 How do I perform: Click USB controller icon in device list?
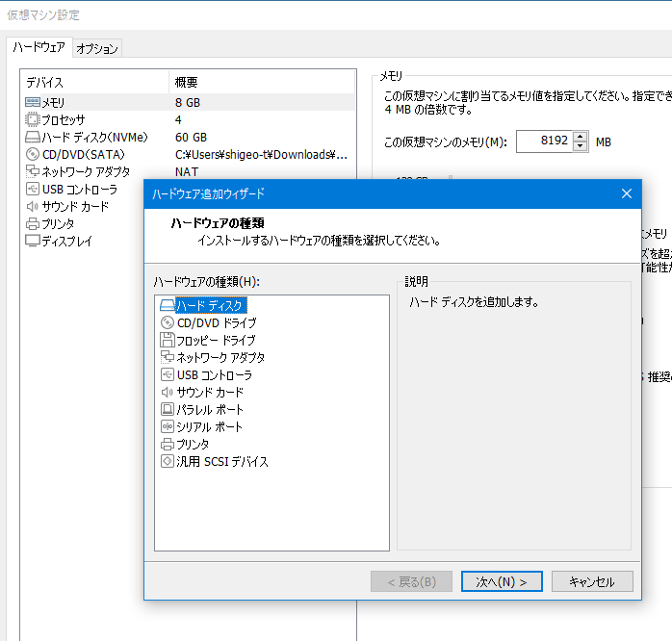(x=33, y=189)
